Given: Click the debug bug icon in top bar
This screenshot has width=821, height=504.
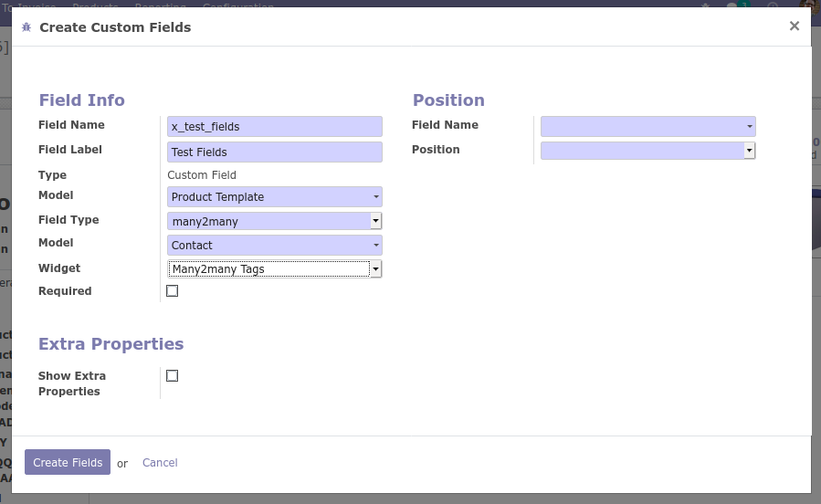Looking at the screenshot, I should 705,5.
